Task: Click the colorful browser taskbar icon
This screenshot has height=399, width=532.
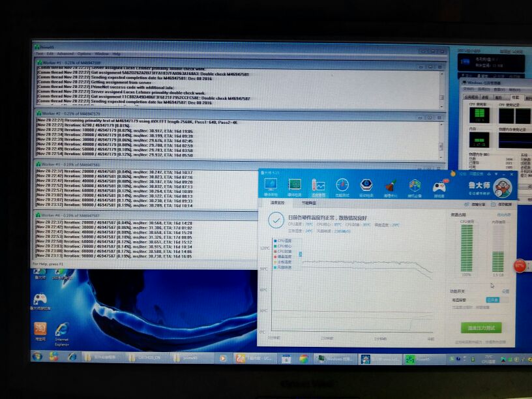Action: 304,359
